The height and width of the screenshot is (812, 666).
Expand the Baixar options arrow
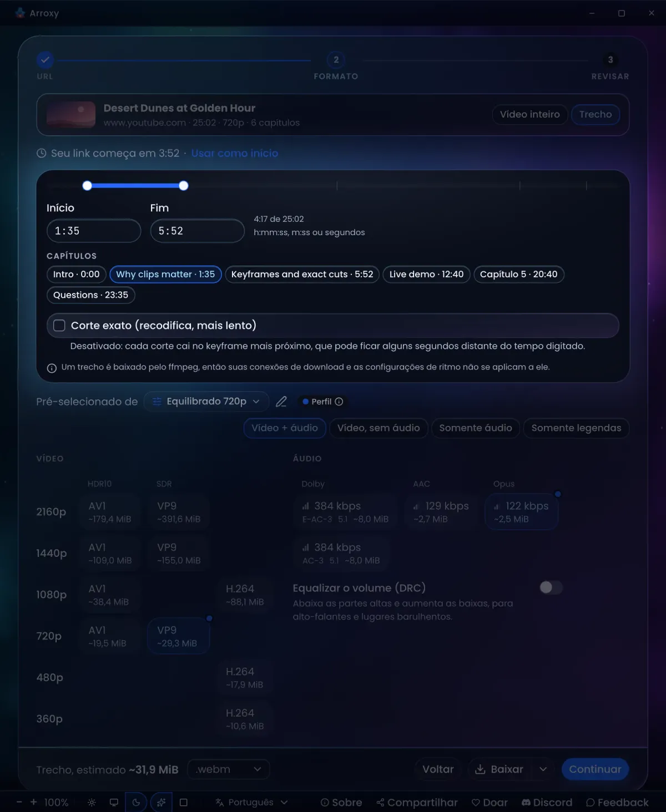coord(543,769)
